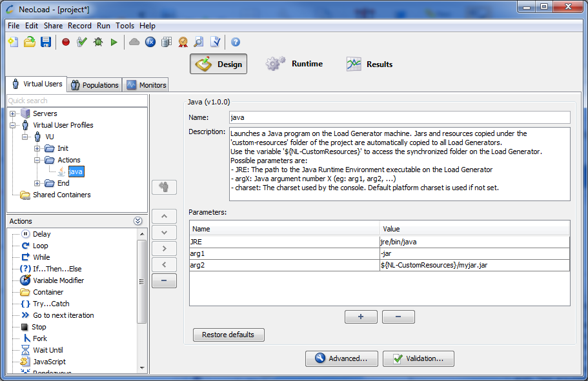The height and width of the screenshot is (381, 588).
Task: Expand the Init folder node
Action: click(37, 148)
